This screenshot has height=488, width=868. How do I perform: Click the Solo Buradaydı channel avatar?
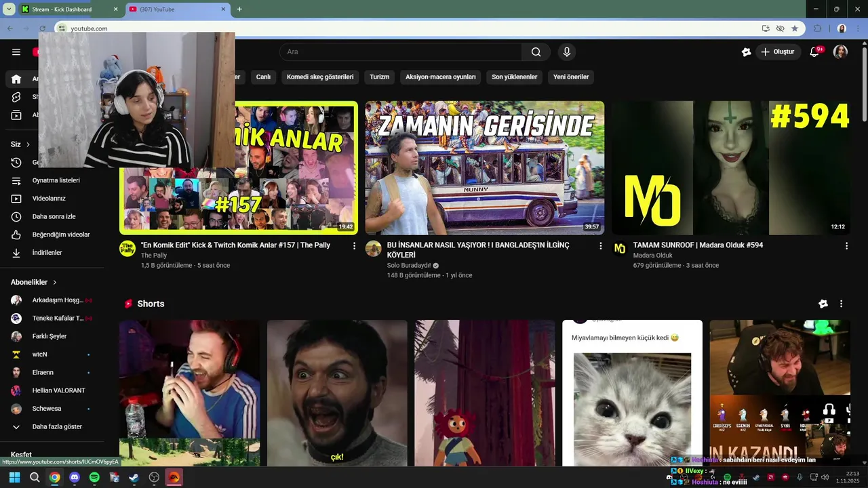pyautogui.click(x=374, y=249)
